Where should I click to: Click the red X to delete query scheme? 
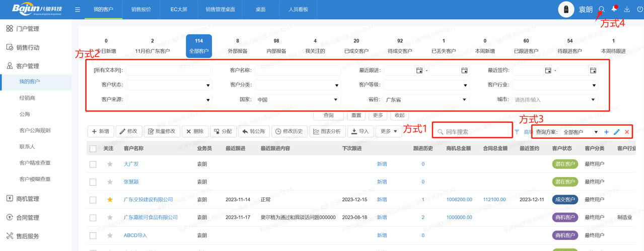pyautogui.click(x=627, y=132)
